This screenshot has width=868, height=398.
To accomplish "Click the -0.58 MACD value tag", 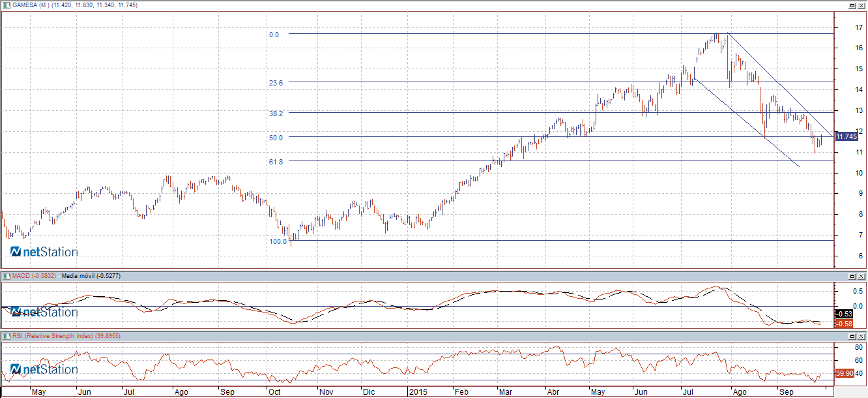I will [844, 324].
